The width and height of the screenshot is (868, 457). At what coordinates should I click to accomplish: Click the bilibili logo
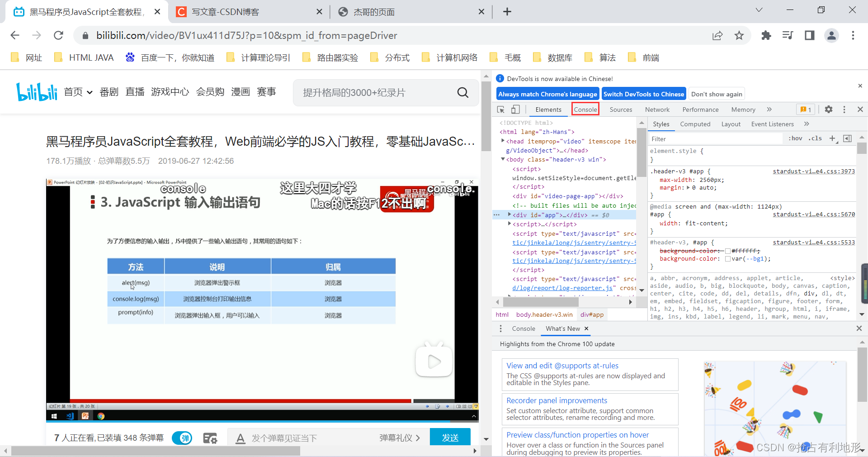37,92
